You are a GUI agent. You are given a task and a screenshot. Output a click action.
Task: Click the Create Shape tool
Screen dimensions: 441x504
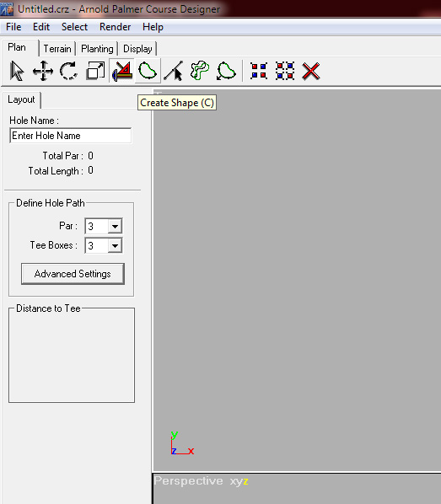[x=148, y=71]
